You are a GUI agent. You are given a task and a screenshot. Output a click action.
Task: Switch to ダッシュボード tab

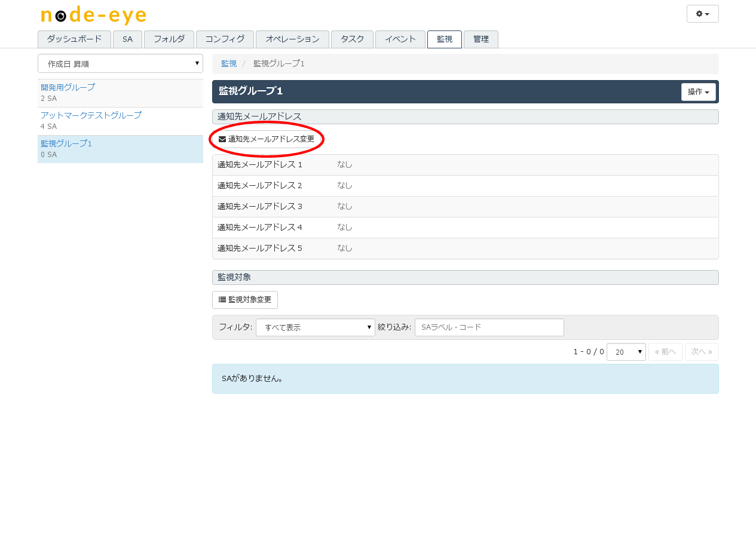[74, 39]
